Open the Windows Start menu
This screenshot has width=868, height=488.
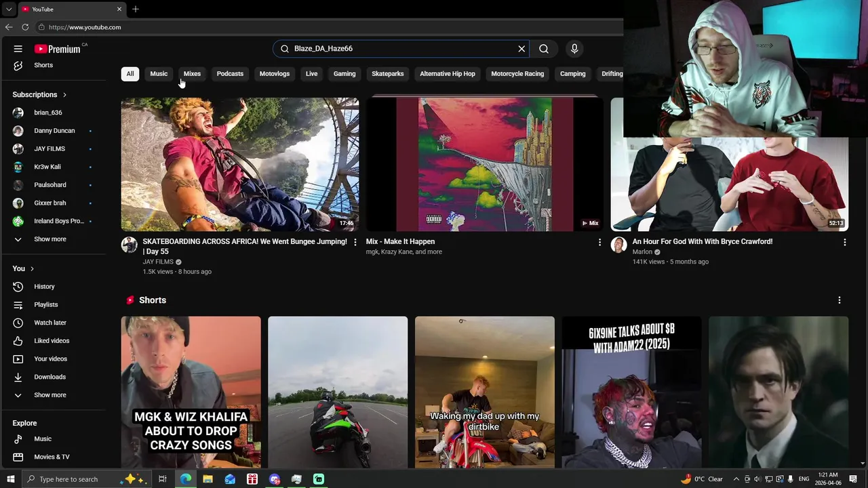tap(10, 479)
